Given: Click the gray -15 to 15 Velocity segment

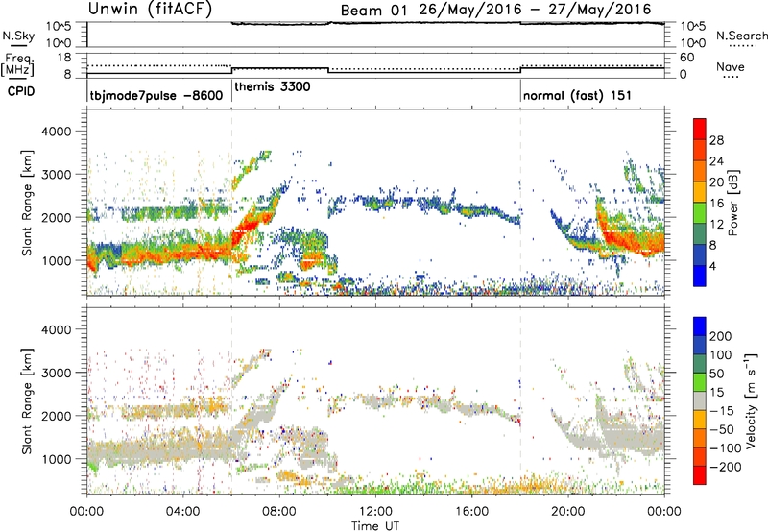Looking at the screenshot, I should [x=700, y=400].
